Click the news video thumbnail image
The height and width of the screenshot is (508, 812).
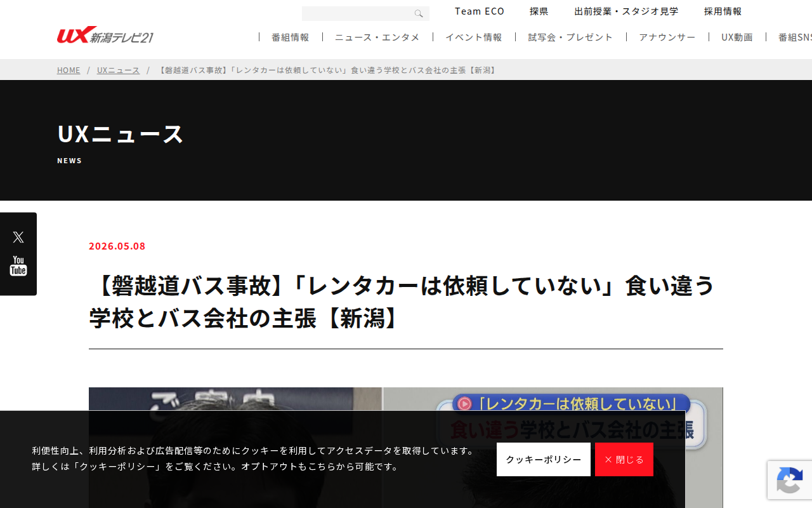click(406, 448)
